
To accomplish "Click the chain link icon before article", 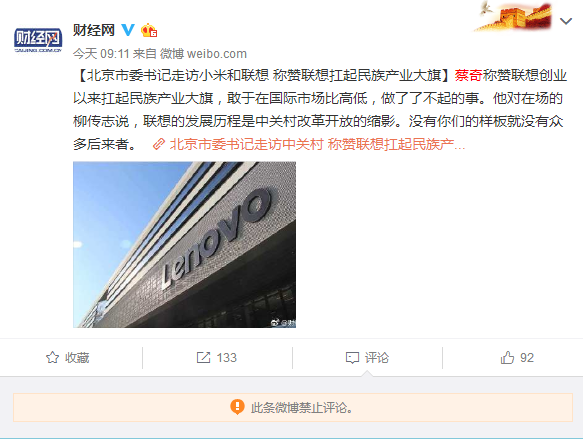I will [159, 144].
